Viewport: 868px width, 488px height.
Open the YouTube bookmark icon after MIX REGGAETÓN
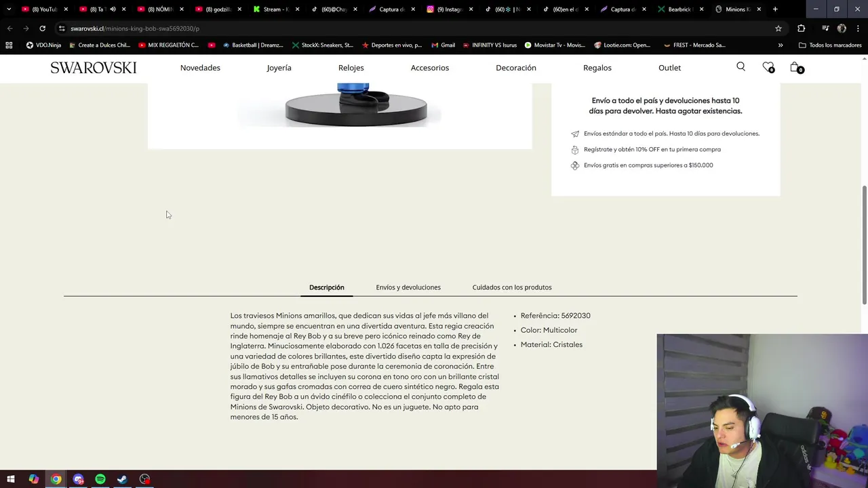pos(212,45)
